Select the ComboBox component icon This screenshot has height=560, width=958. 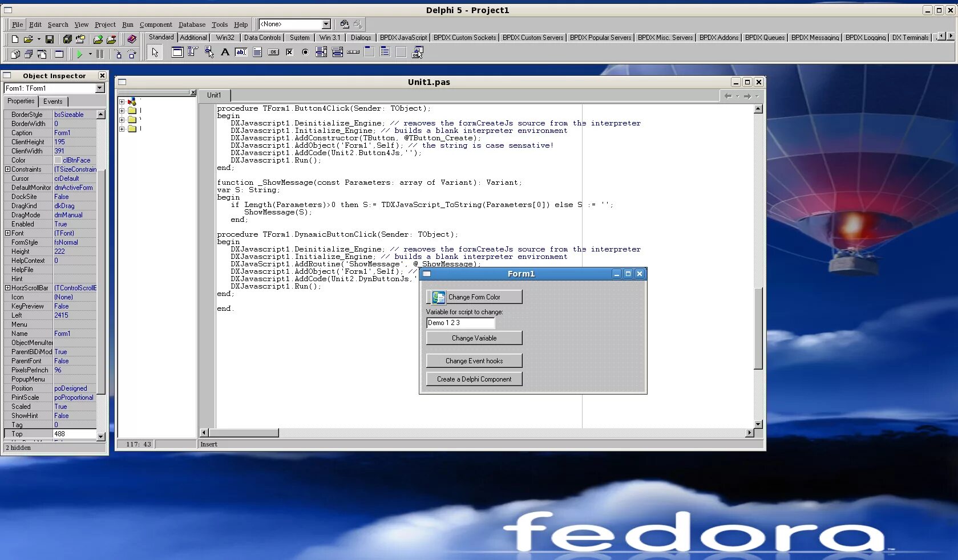point(337,52)
